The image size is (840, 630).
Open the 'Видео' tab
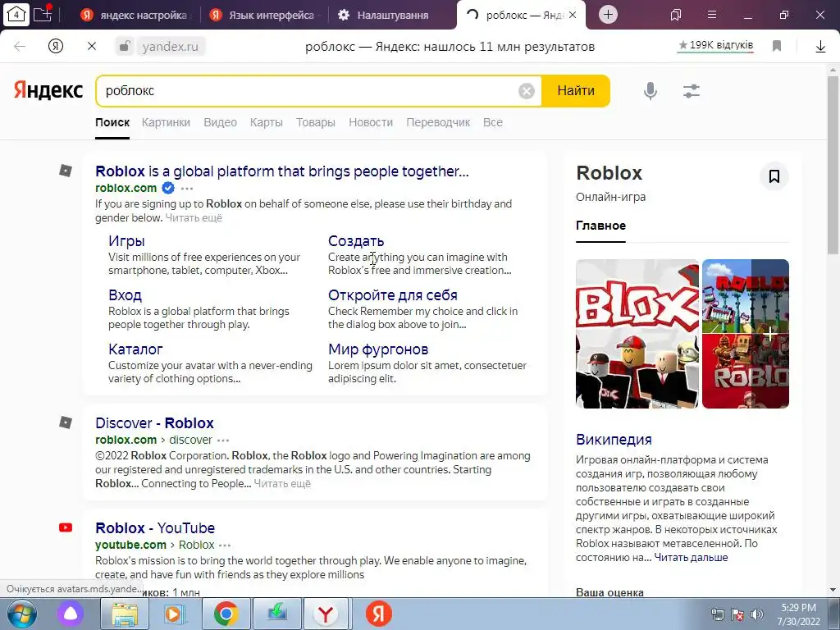click(220, 123)
